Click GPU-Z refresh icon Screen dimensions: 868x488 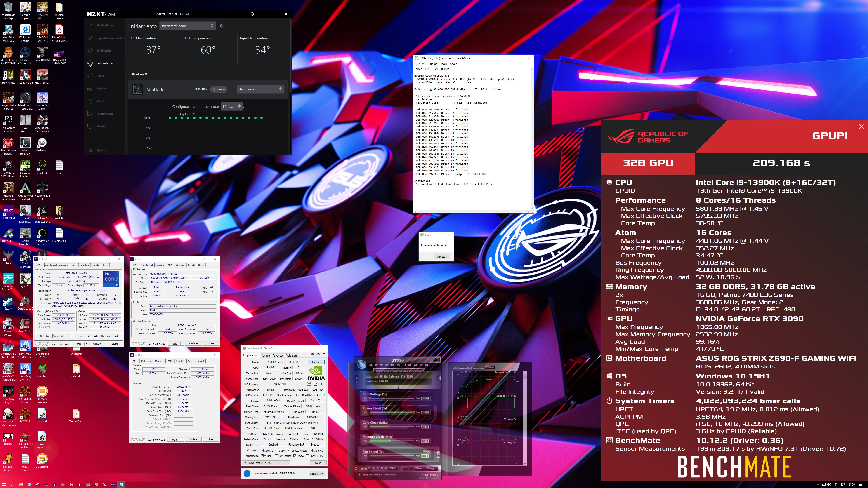coord(318,354)
